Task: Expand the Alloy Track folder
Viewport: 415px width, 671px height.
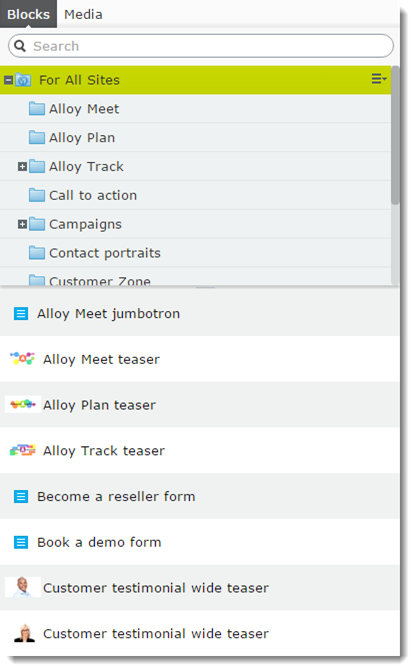Action: point(22,166)
